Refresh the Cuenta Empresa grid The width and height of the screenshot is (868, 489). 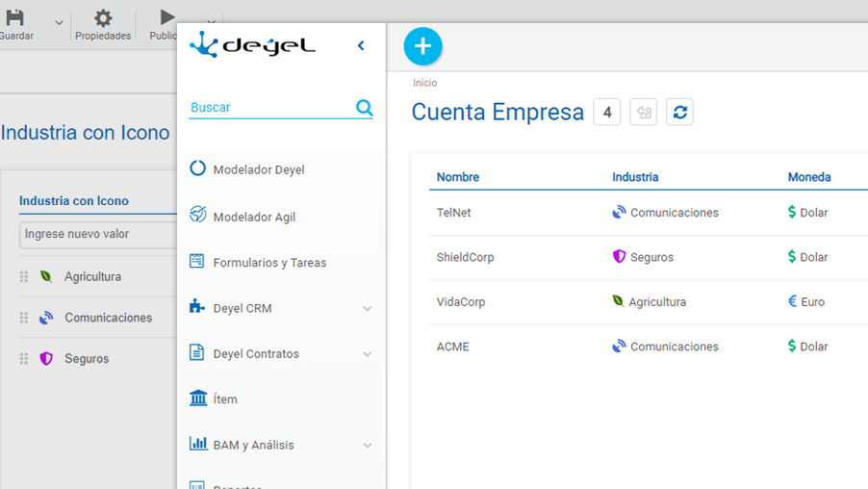point(679,112)
